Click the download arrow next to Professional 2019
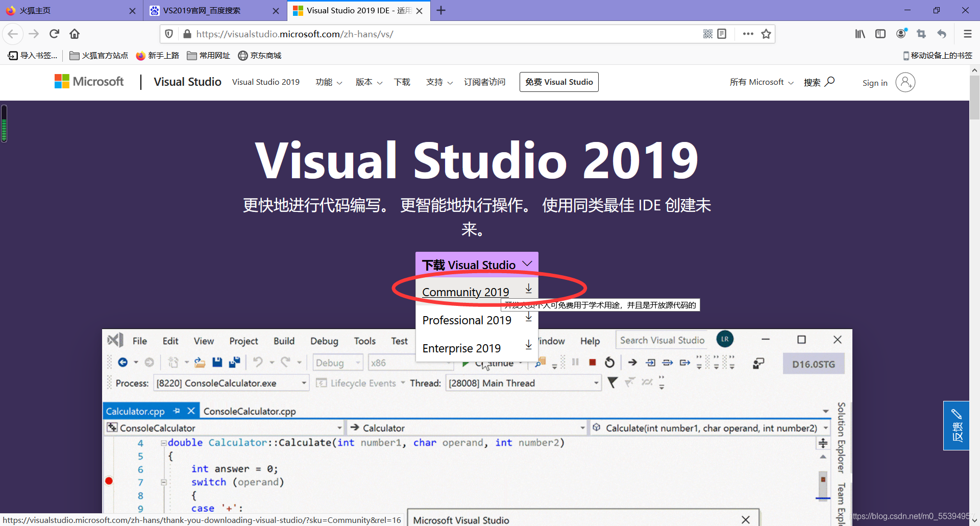Screen dimensions: 980x526 (x=529, y=318)
